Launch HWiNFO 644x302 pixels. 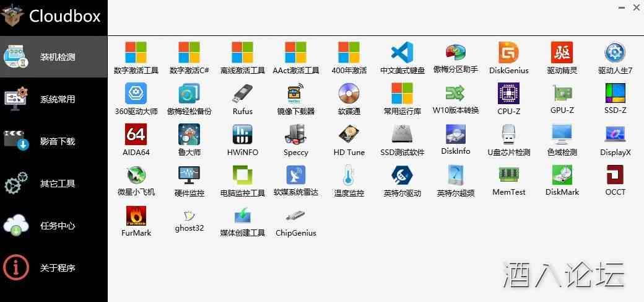pos(242,134)
